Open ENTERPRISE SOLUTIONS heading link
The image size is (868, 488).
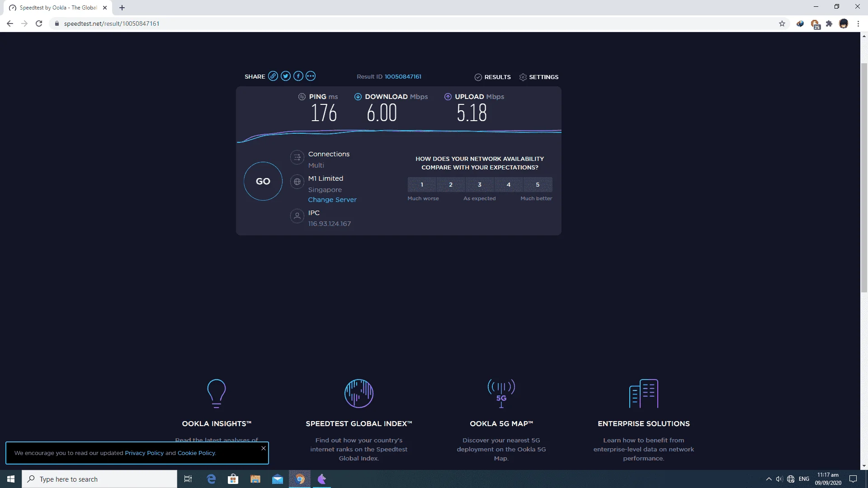coord(644,424)
